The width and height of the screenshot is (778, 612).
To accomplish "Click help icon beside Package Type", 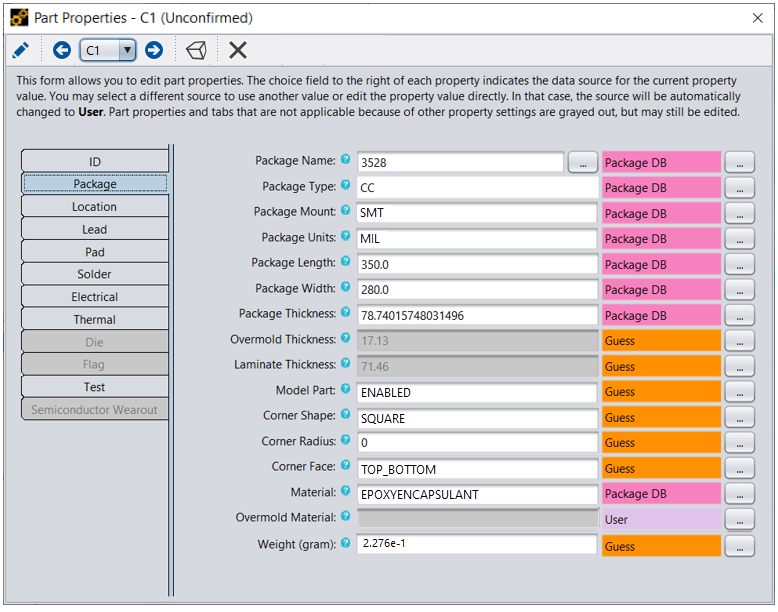I will point(346,185).
